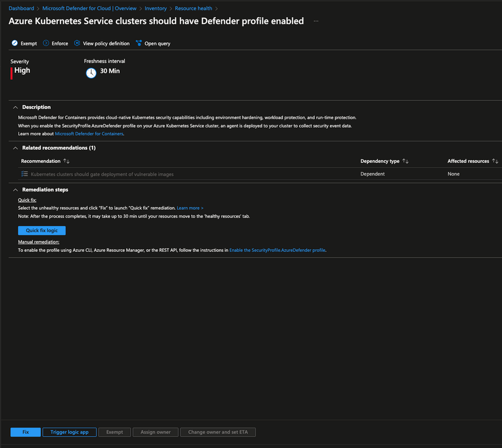Screen dimensions: 502x448
Task: Go to Resource health breadcrumb
Action: (x=193, y=9)
